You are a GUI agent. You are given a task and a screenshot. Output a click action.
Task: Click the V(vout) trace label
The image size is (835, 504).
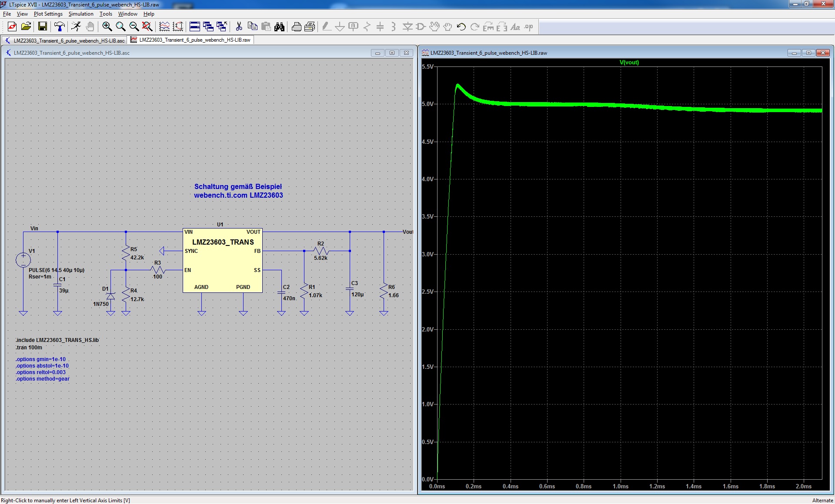629,62
